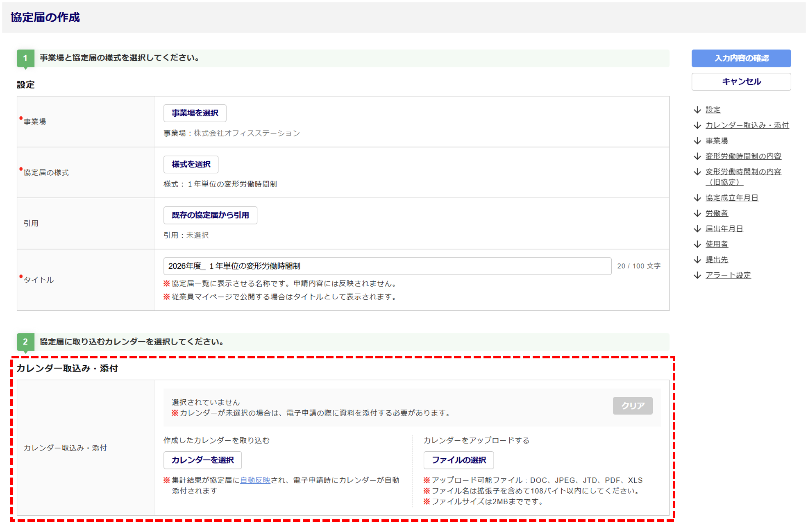Jump to 設定 section link
This screenshot has height=532, width=808.
[713, 110]
